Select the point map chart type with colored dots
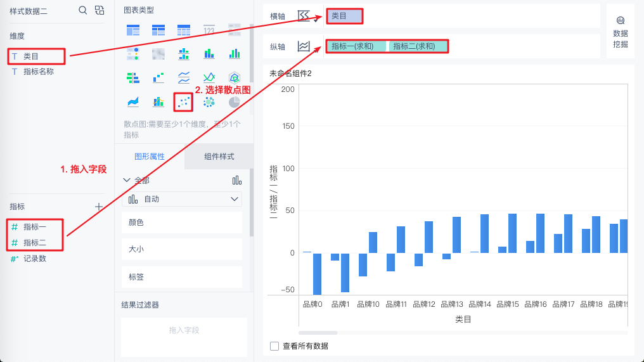This screenshot has width=644, height=362. pyautogui.click(x=133, y=54)
